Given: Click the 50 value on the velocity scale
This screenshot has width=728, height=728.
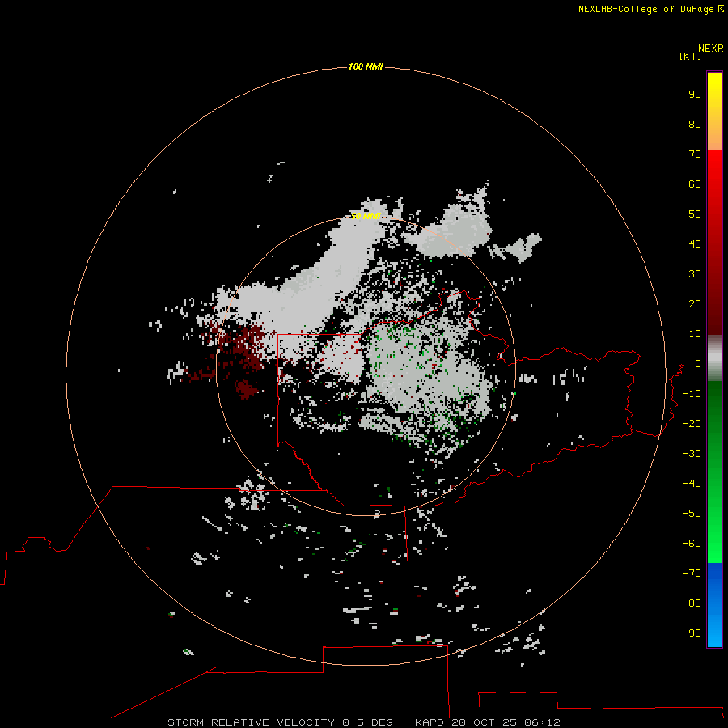Looking at the screenshot, I should click(695, 214).
